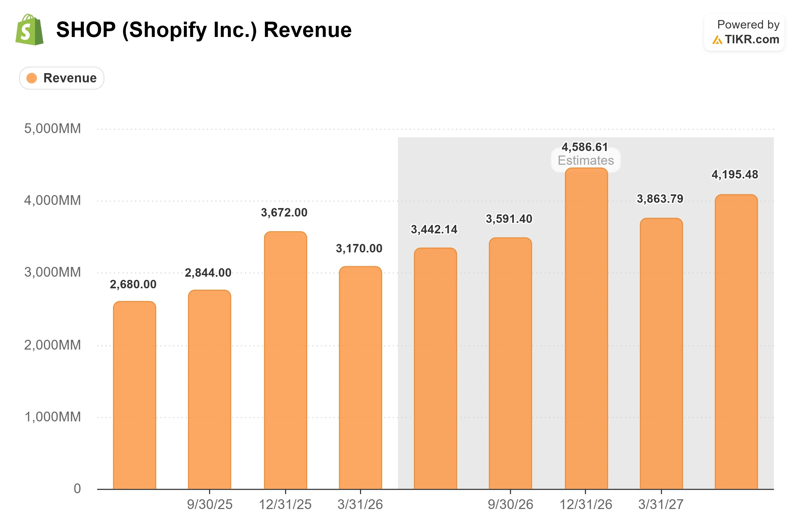
Task: Click the 4,195.48 data label
Action: (735, 175)
